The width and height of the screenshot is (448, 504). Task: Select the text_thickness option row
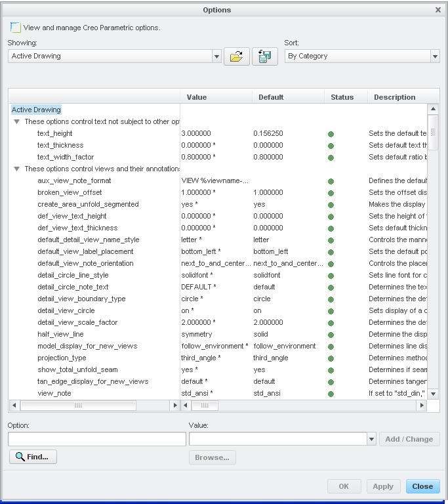[60, 145]
